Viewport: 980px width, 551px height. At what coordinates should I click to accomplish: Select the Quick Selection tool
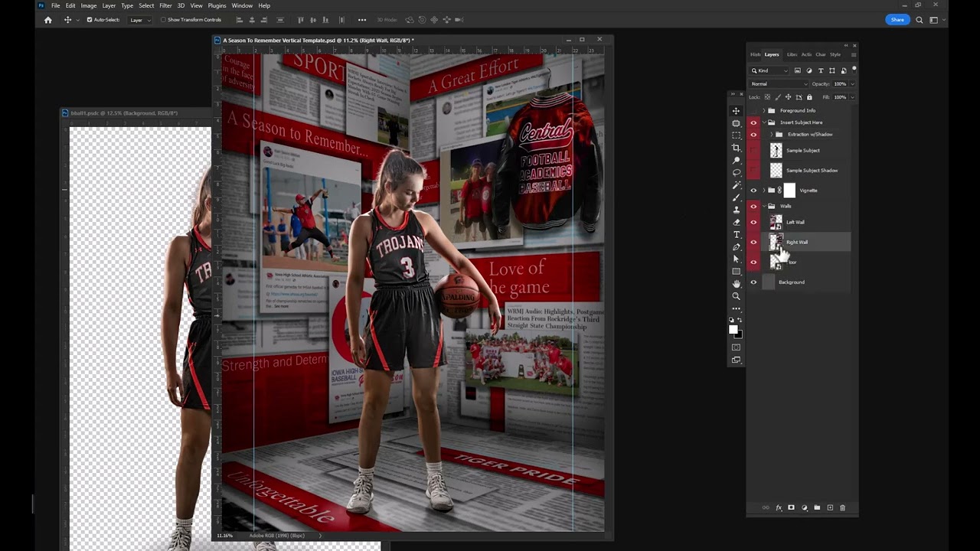tap(736, 160)
